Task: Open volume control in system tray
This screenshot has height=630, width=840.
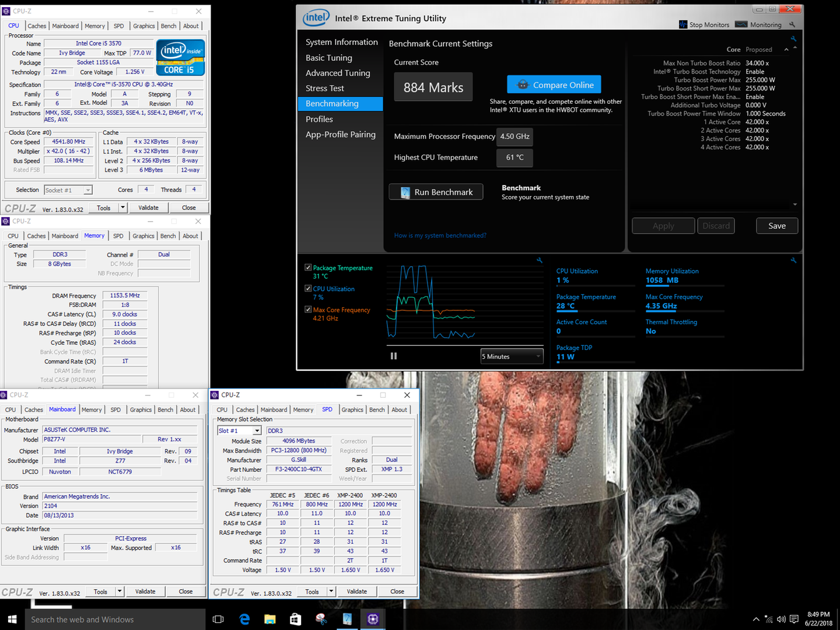Action: (781, 619)
